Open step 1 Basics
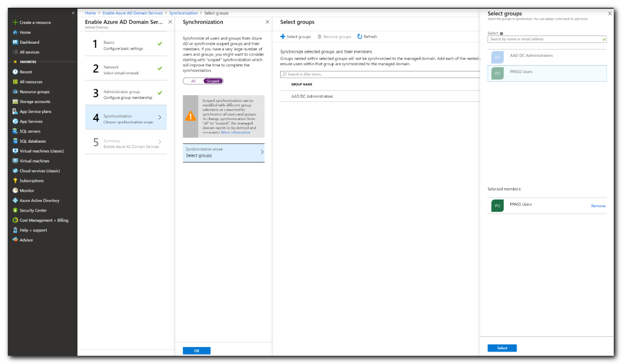 [126, 45]
